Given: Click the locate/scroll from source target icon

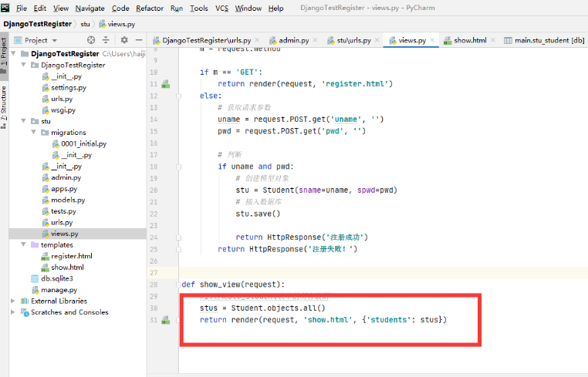Looking at the screenshot, I should [91, 40].
